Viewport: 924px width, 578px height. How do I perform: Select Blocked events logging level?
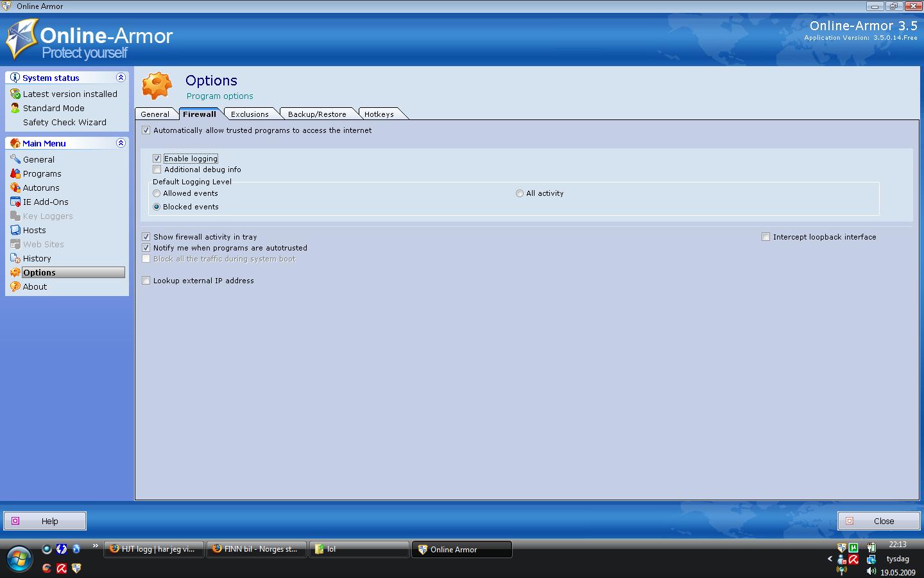[157, 207]
